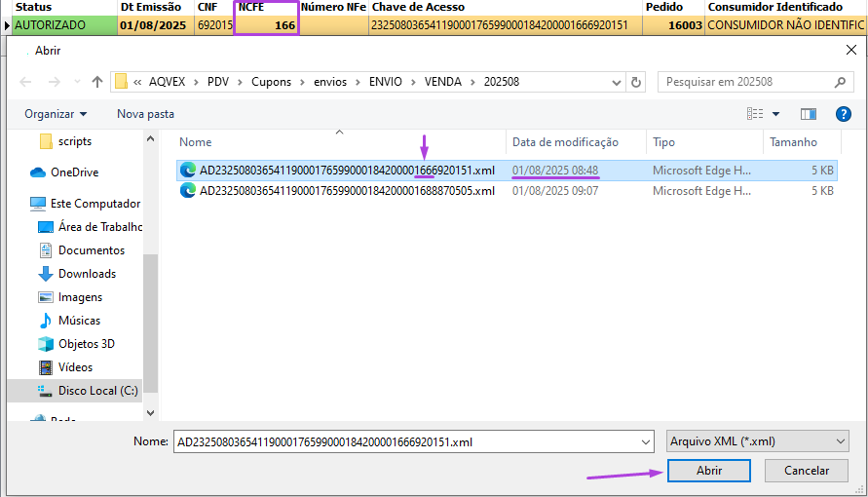Click the Cancelar button
Image resolution: width=868 pixels, height=497 pixels.
tap(806, 470)
